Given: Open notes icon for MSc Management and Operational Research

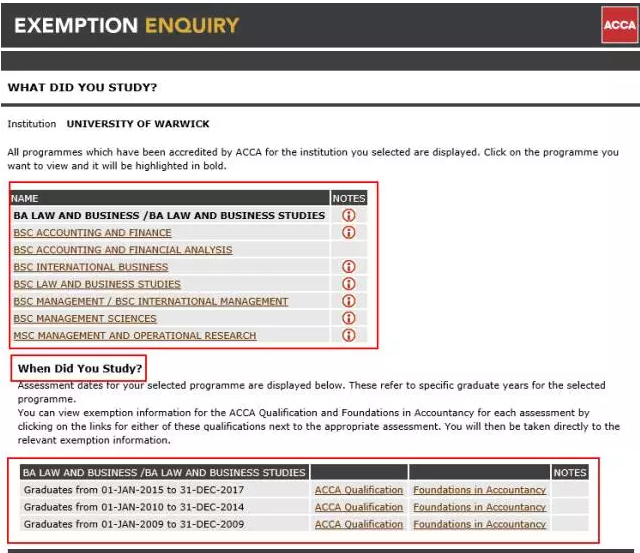Looking at the screenshot, I should [x=349, y=335].
